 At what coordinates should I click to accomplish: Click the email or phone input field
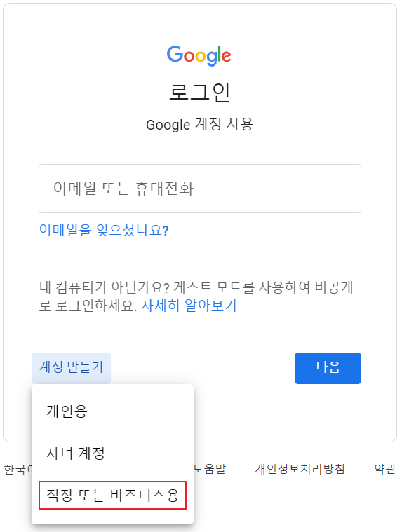[200, 189]
